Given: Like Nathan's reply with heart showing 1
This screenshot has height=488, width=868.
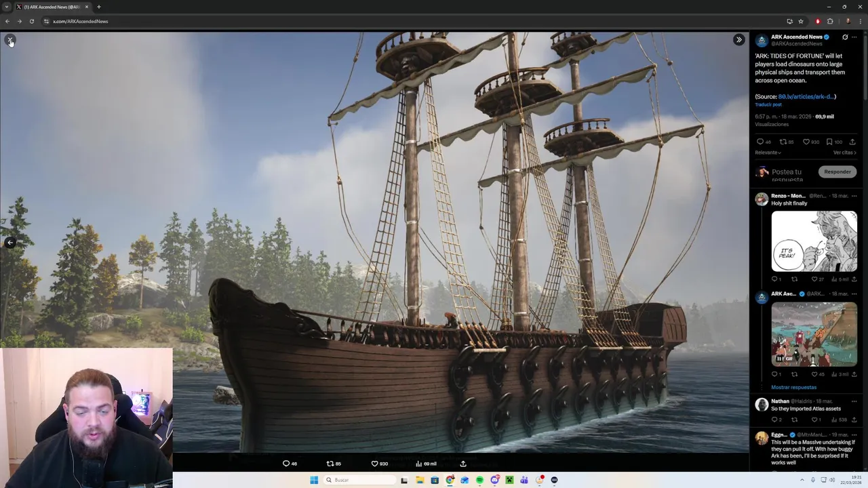Looking at the screenshot, I should pyautogui.click(x=814, y=420).
